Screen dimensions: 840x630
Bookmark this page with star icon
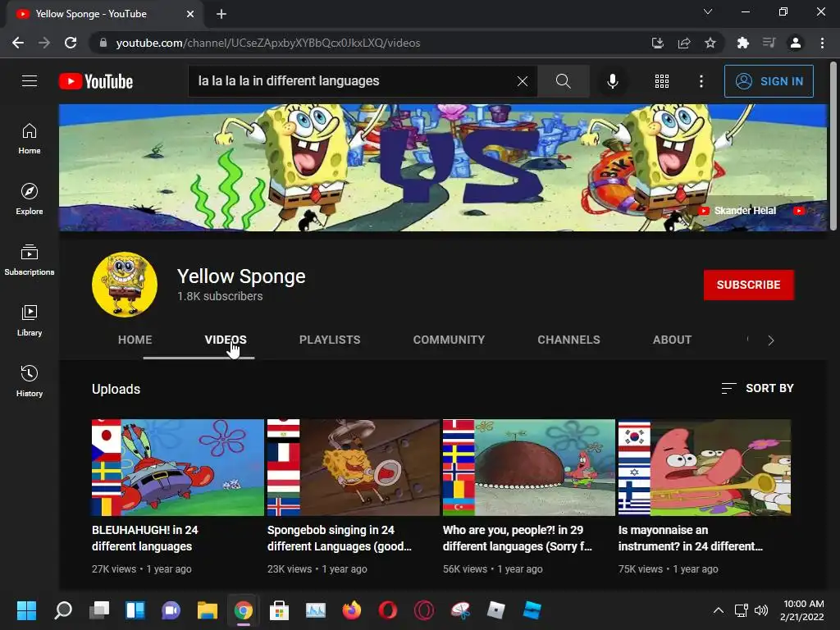(710, 43)
